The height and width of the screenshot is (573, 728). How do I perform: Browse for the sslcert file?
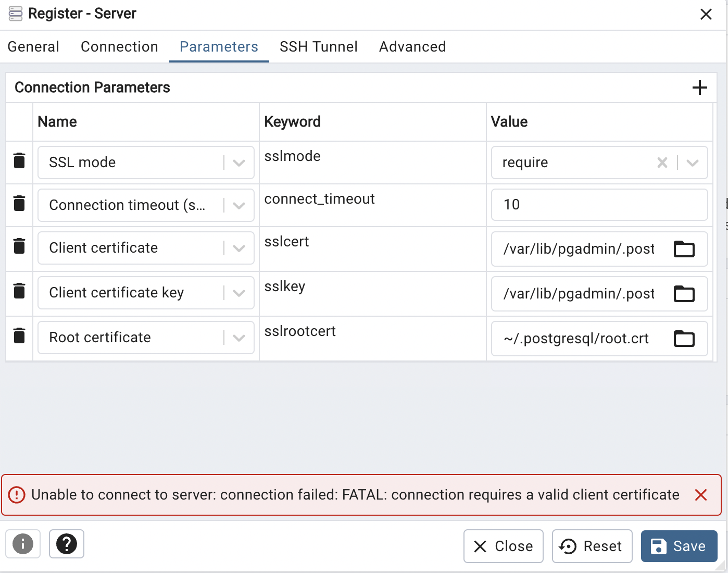pos(684,250)
